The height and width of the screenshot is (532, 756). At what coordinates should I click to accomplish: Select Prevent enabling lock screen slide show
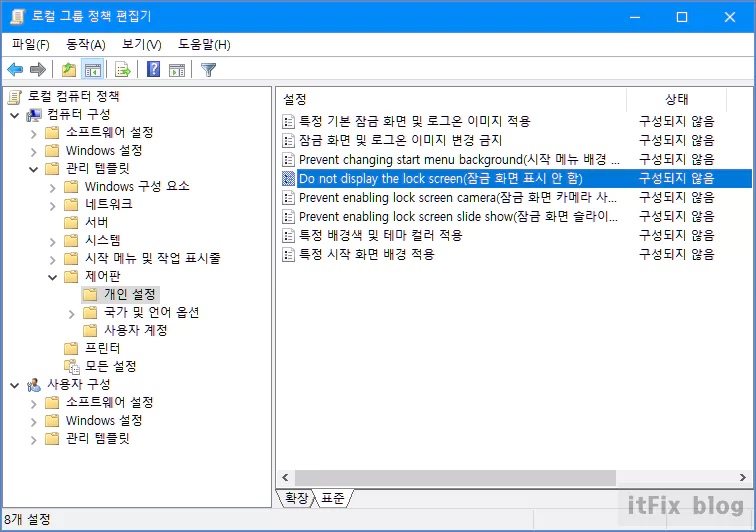458,217
